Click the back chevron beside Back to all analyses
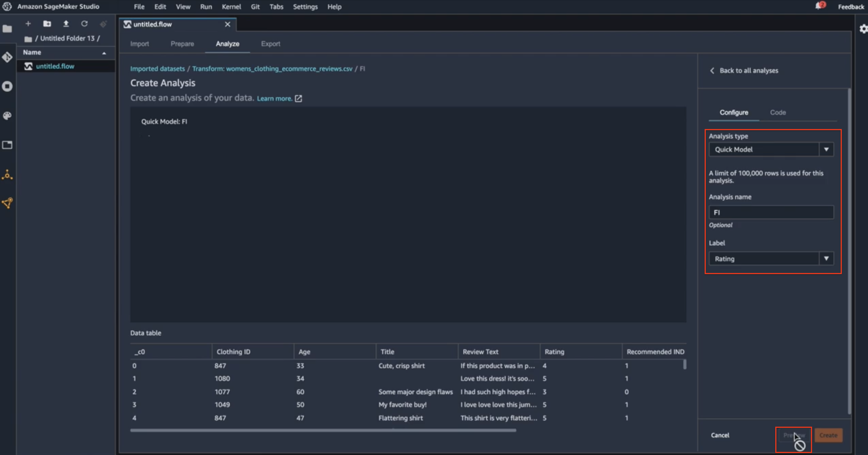 point(712,71)
